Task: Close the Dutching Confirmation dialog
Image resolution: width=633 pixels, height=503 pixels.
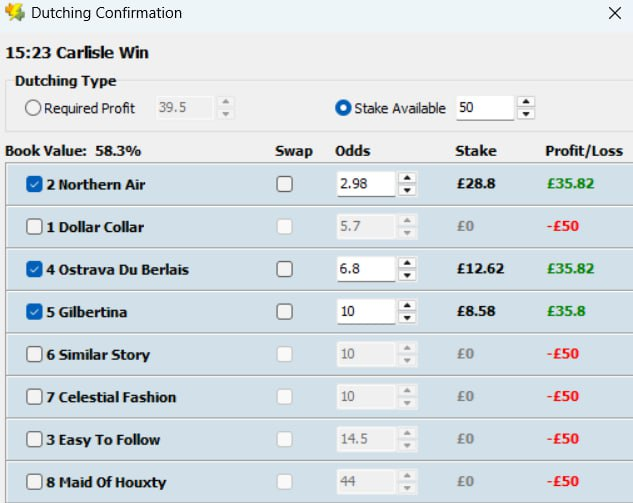Action: click(614, 14)
